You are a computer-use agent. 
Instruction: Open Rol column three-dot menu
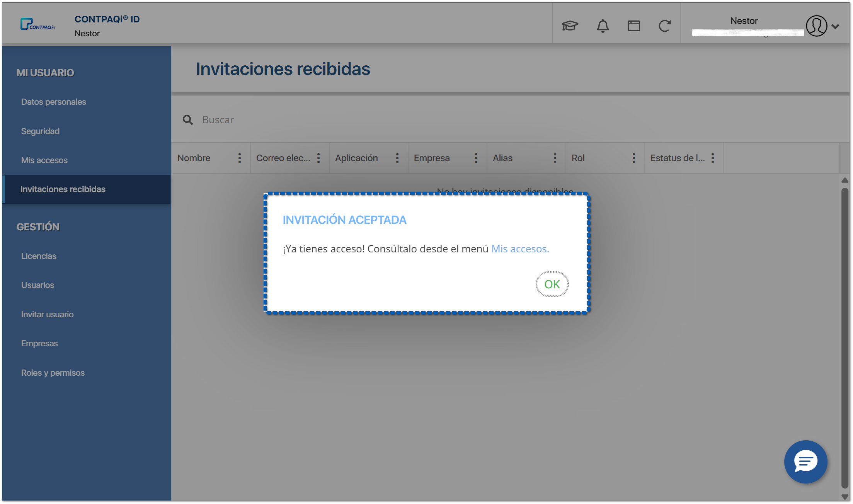tap(634, 158)
